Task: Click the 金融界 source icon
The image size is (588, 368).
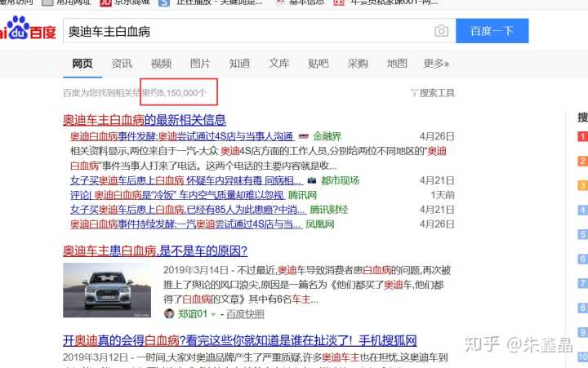Action: click(304, 137)
